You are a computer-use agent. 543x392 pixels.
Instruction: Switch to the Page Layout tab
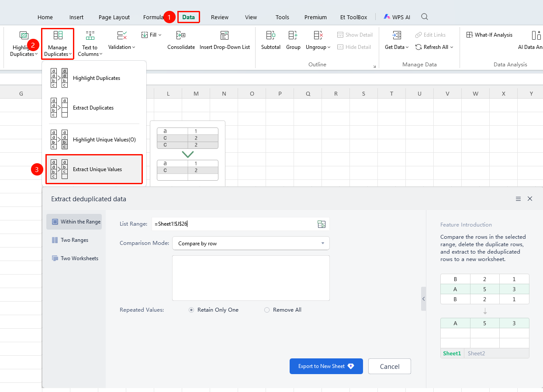tap(114, 17)
